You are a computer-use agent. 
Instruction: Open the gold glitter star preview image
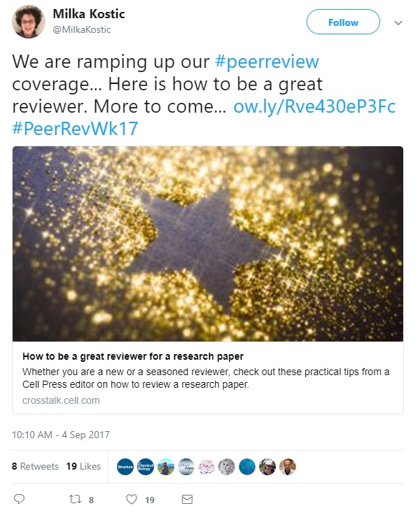[x=208, y=244]
